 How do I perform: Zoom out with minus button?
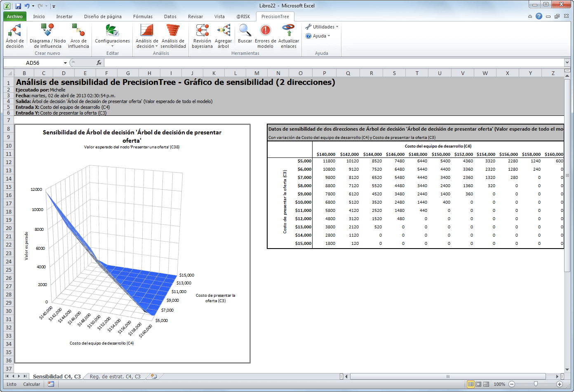[x=512, y=384]
